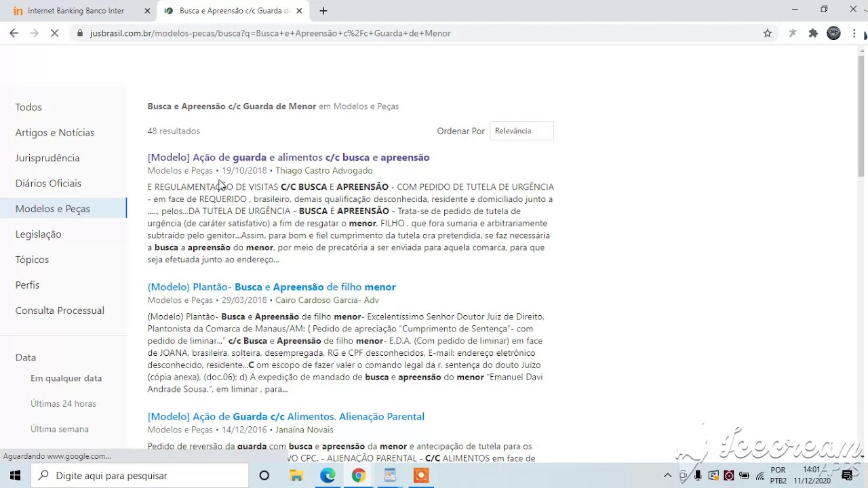The width and height of the screenshot is (868, 488).
Task: Filter by Última semana
Action: point(59,429)
